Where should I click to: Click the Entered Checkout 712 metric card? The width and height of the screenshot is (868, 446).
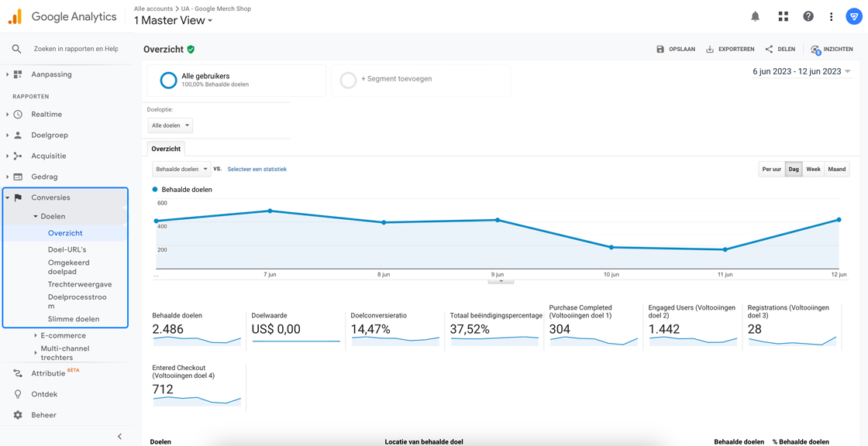(x=197, y=387)
